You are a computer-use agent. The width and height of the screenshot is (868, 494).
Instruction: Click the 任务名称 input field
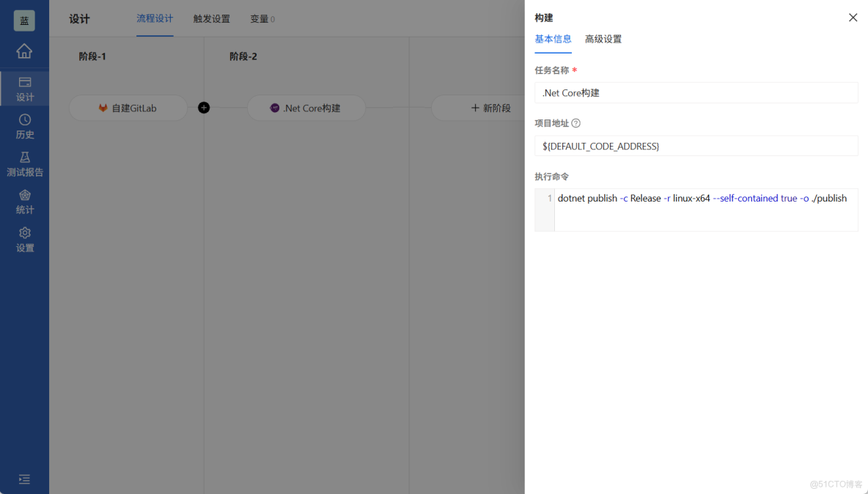pos(696,92)
